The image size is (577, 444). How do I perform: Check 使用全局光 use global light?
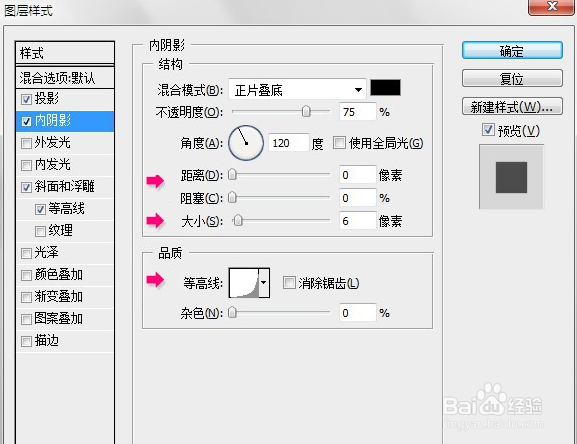click(339, 142)
